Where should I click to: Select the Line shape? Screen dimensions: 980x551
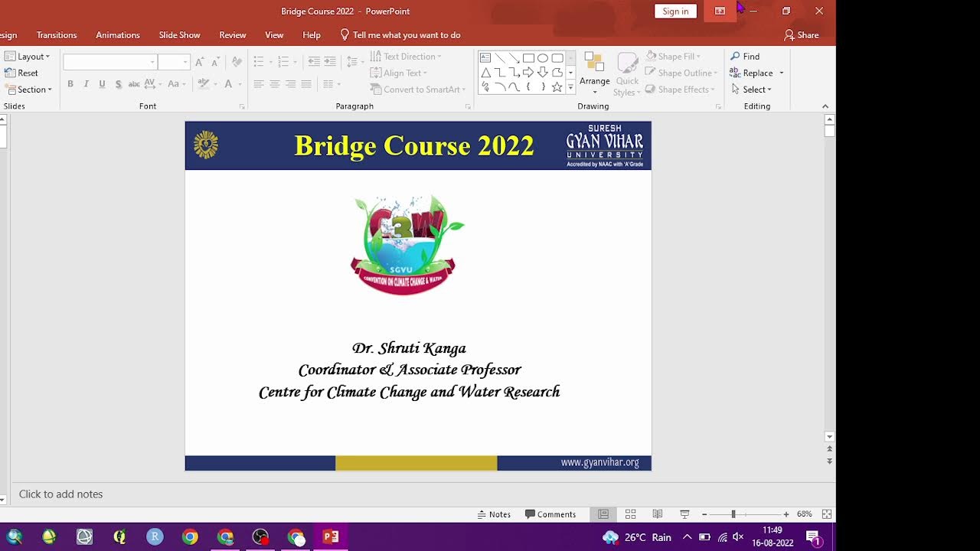500,58
